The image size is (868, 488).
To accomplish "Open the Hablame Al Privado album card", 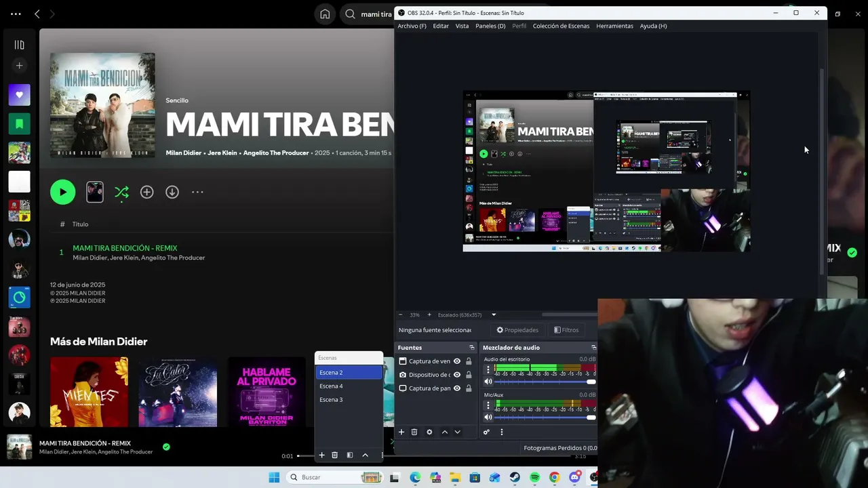I will coord(267,392).
